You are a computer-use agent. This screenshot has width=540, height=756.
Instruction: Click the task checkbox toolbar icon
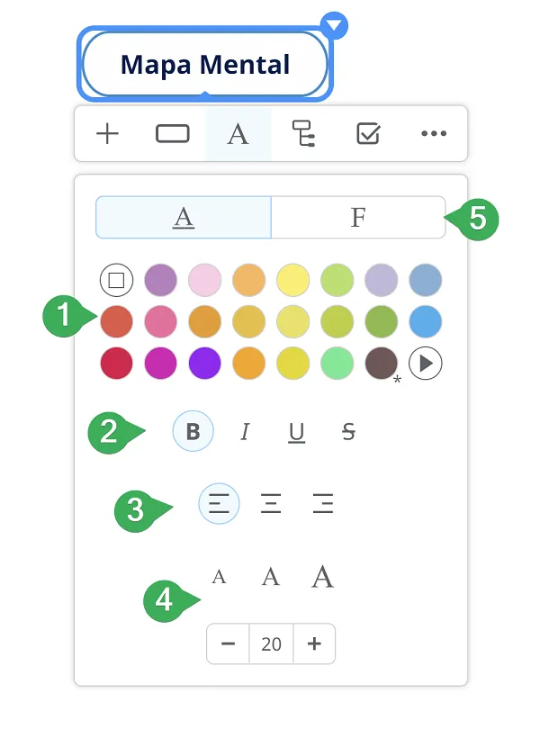(x=368, y=133)
